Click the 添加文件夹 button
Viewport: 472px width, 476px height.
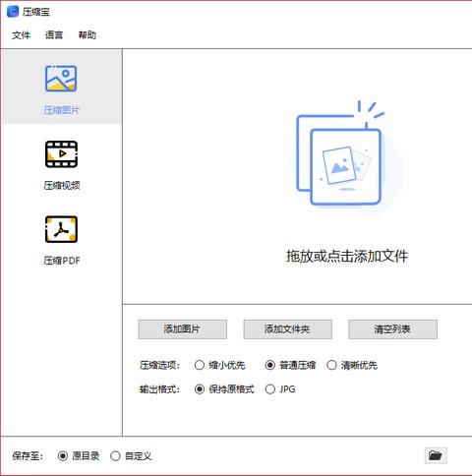pos(287,329)
